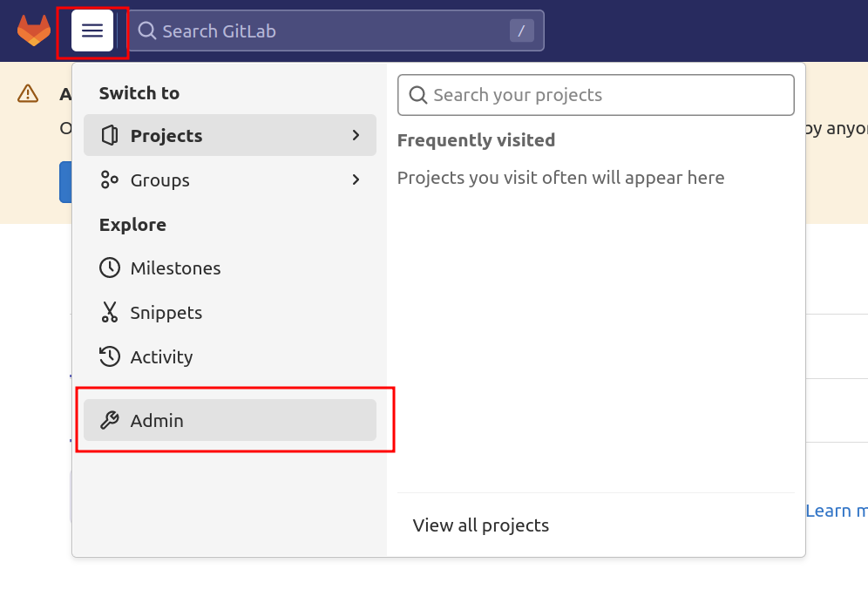Click the slash shortcut hint in search bar
This screenshot has width=868, height=603.
[521, 31]
